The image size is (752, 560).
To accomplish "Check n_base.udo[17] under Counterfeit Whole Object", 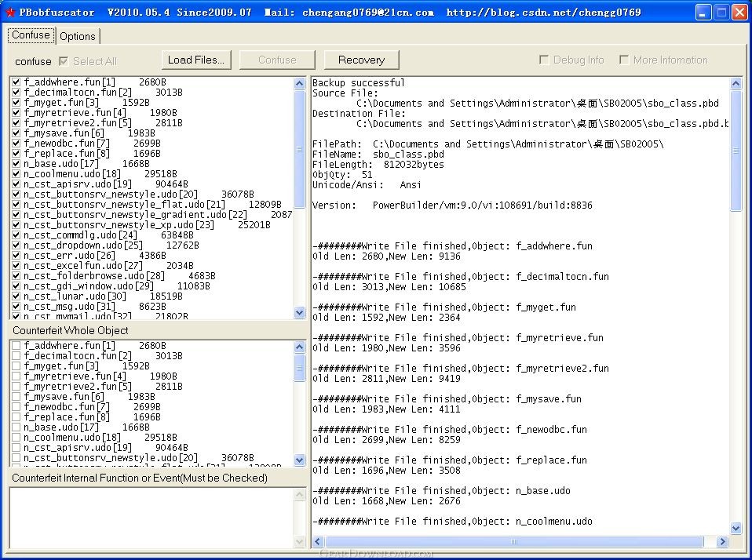I will (16, 427).
